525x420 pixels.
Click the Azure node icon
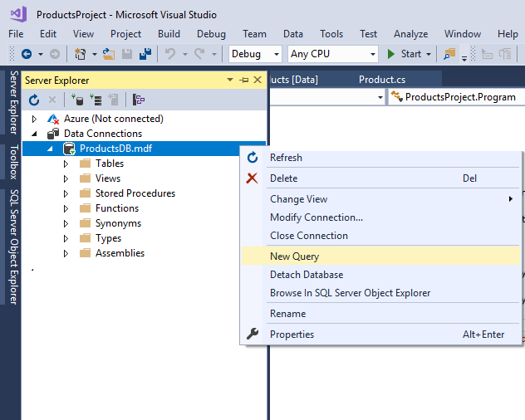[x=54, y=119]
